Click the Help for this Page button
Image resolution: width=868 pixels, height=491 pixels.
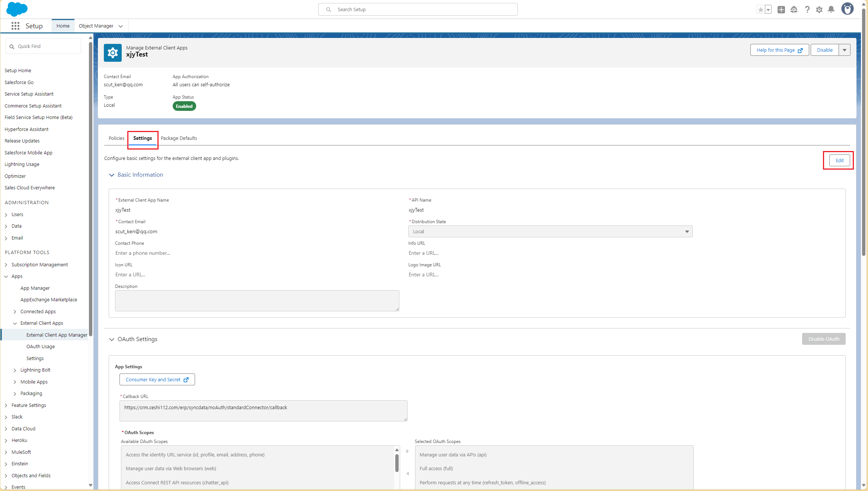coord(779,50)
